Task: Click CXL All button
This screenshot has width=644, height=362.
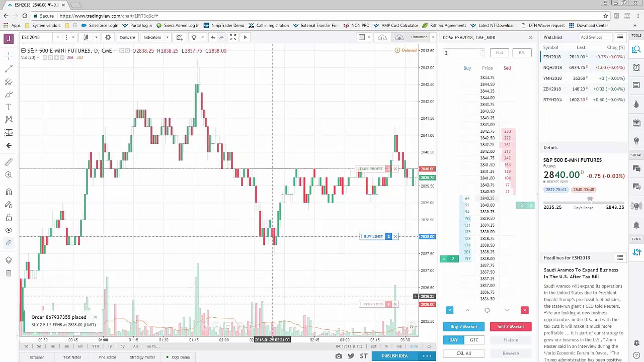Action: pyautogui.click(x=464, y=353)
